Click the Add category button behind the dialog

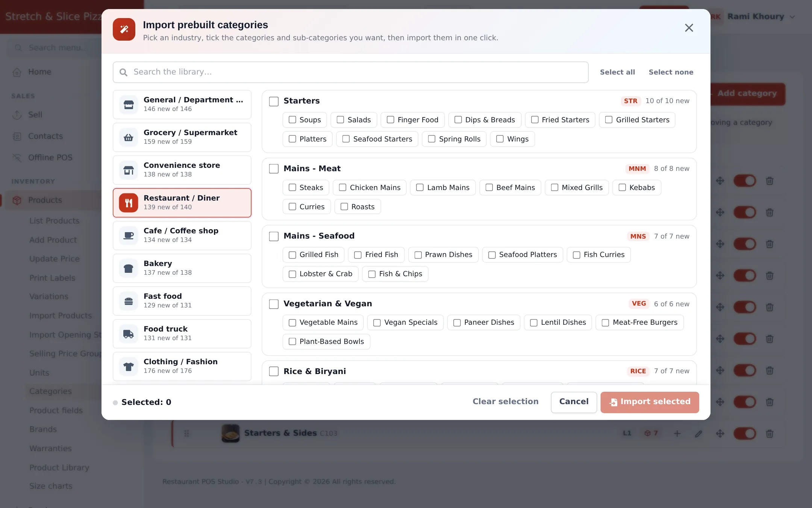tap(747, 94)
